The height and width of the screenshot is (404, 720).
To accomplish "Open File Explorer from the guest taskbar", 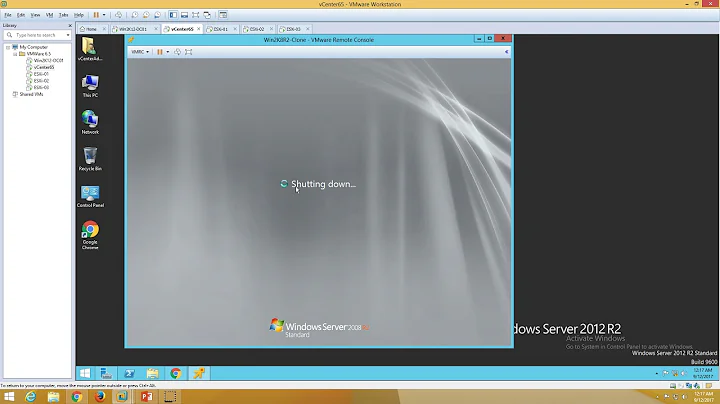I will click(152, 373).
